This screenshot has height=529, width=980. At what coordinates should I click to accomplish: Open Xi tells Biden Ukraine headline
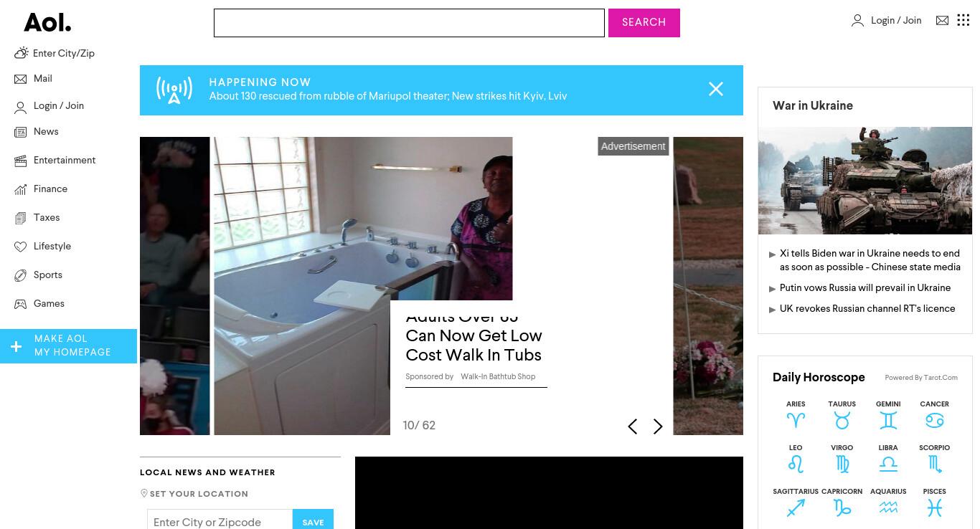tap(870, 260)
